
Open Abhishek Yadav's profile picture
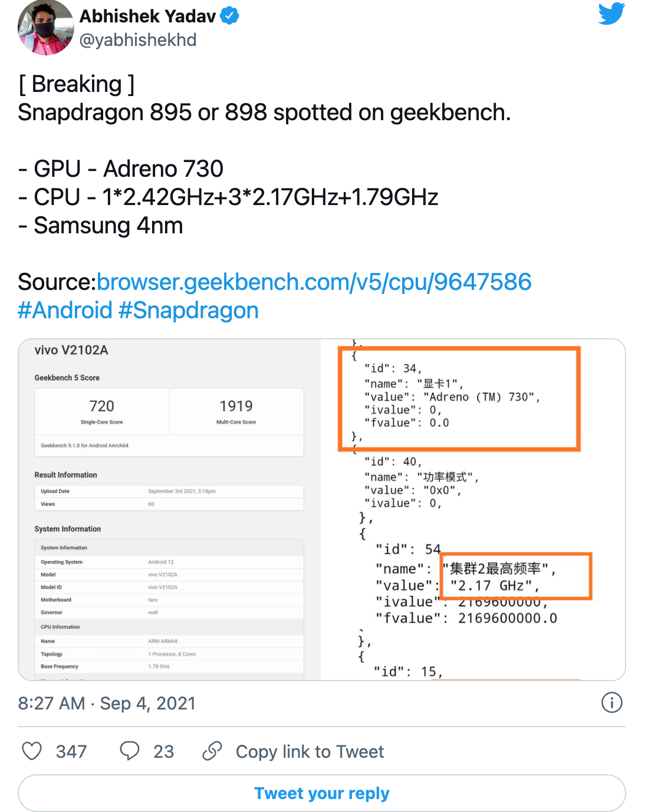coord(45,28)
